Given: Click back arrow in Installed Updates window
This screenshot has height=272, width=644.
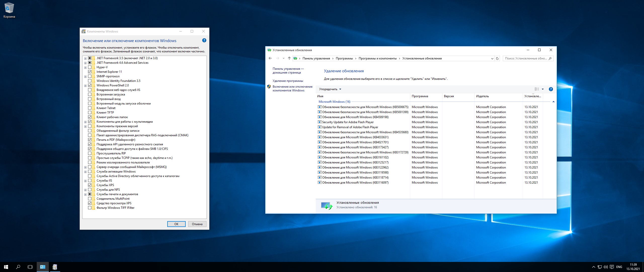Looking at the screenshot, I should click(270, 58).
